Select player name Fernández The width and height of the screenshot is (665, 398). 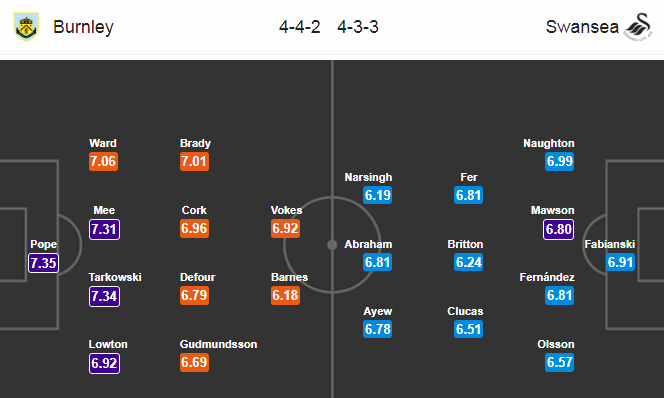pyautogui.click(x=547, y=277)
